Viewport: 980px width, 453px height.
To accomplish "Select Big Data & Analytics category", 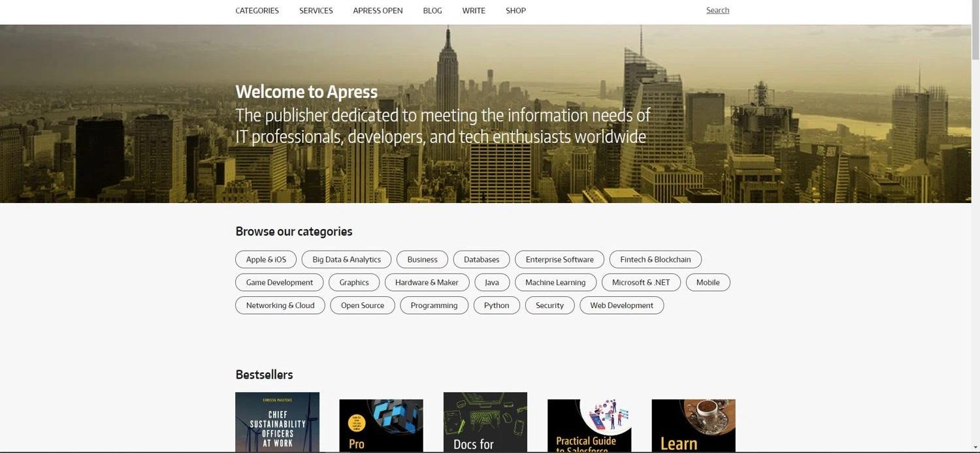I will (x=346, y=259).
